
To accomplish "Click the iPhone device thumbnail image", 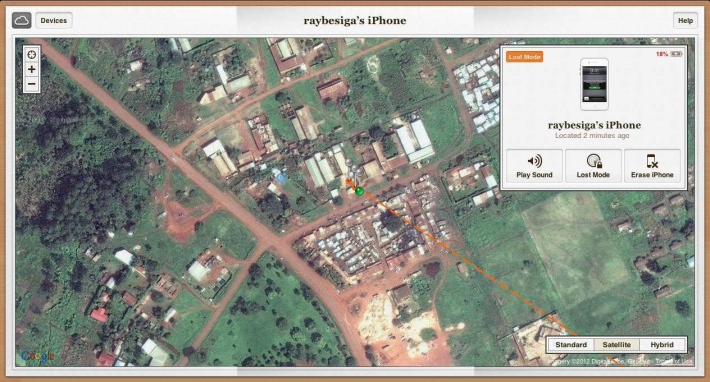I will click(595, 84).
